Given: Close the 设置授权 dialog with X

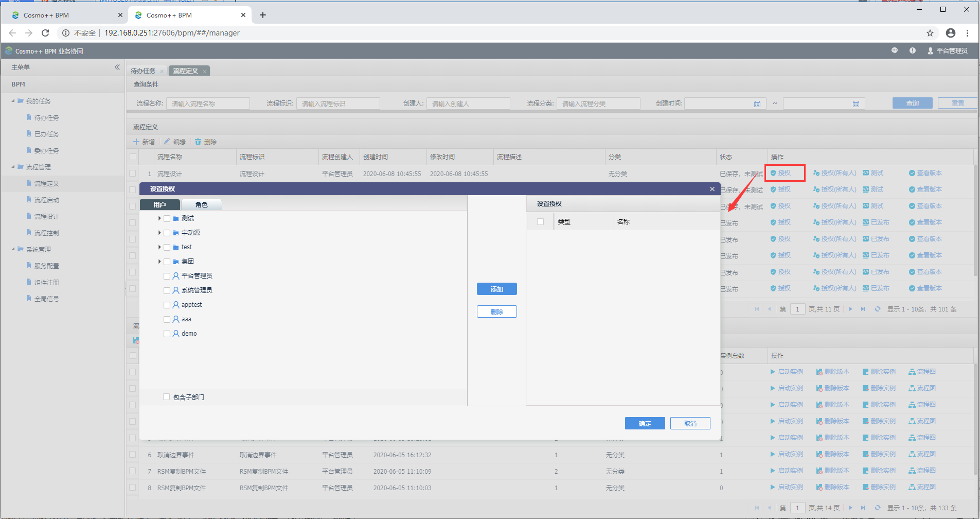Looking at the screenshot, I should click(x=712, y=189).
